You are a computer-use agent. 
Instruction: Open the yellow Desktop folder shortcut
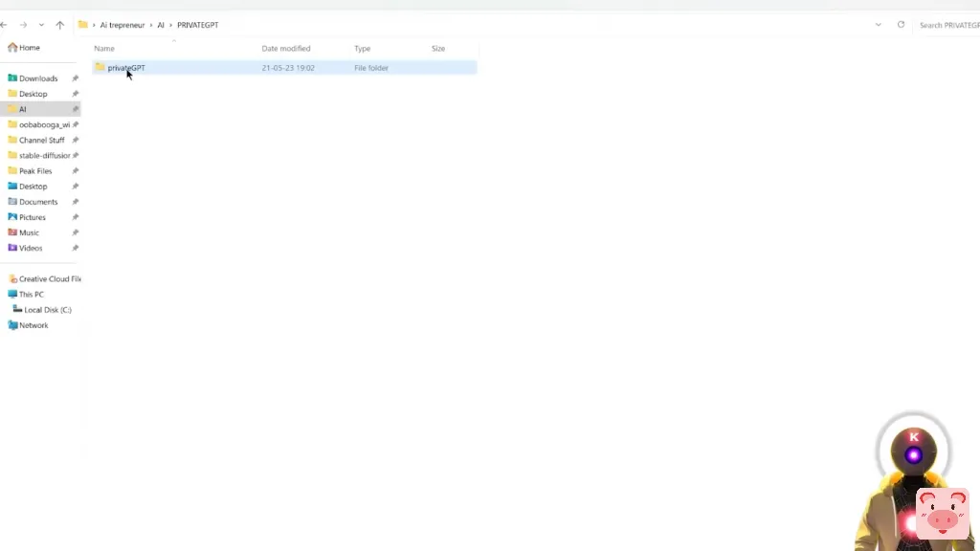[x=33, y=94]
